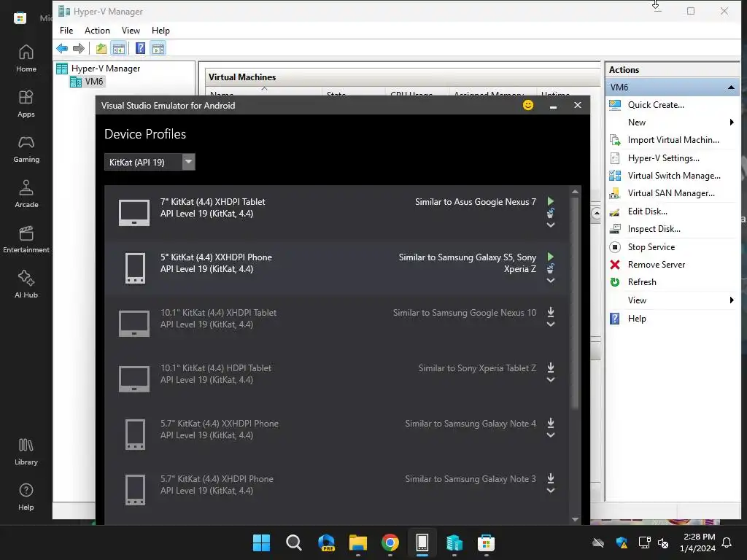Expand details for 10.1" KitKat XHDPI Tablet

click(550, 324)
